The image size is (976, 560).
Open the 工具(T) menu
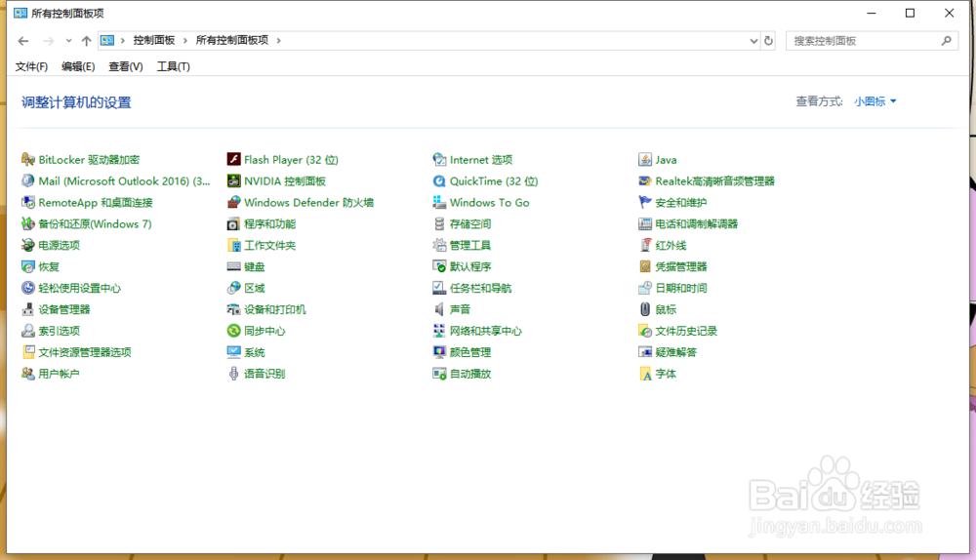point(173,66)
